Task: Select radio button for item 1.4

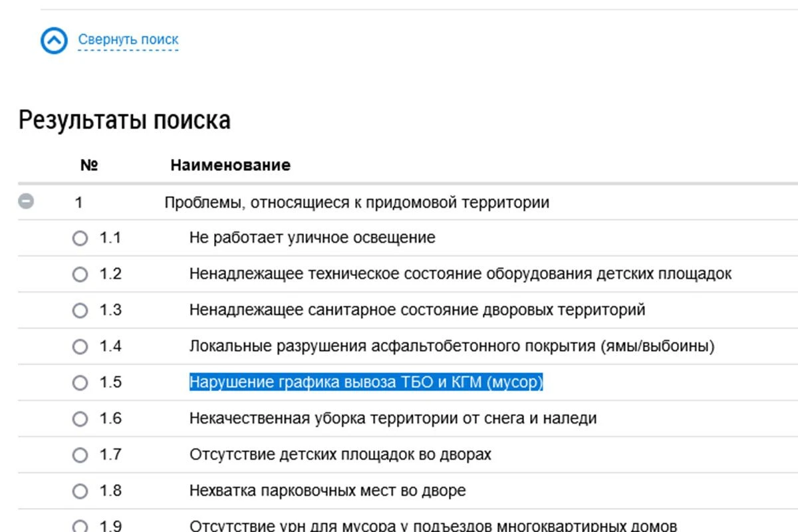Action: coord(80,346)
